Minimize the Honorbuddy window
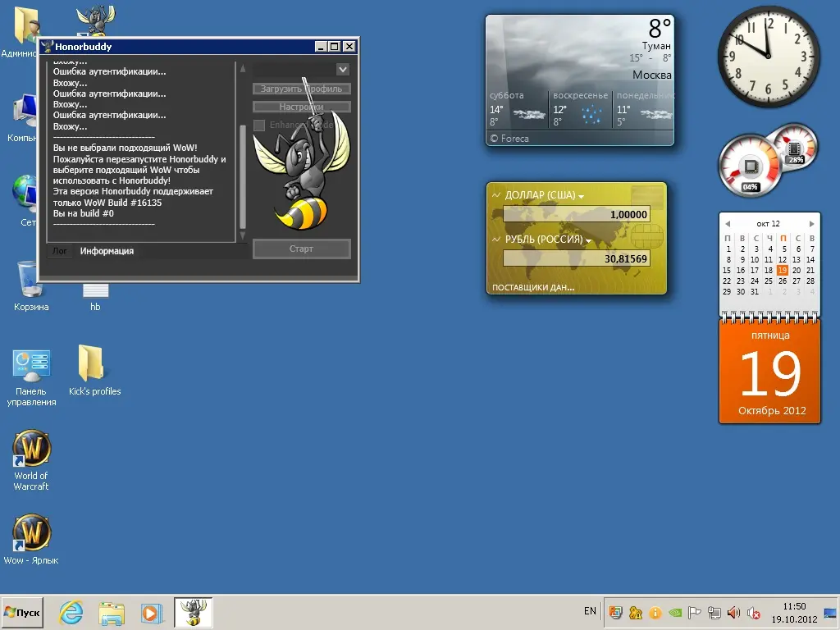The image size is (840, 630). (x=321, y=47)
